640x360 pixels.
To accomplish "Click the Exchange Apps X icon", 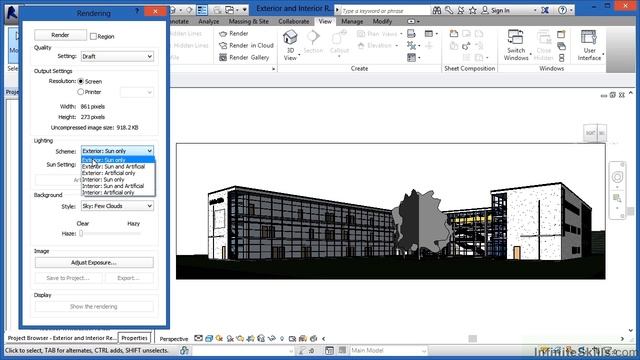I will 545,10.
